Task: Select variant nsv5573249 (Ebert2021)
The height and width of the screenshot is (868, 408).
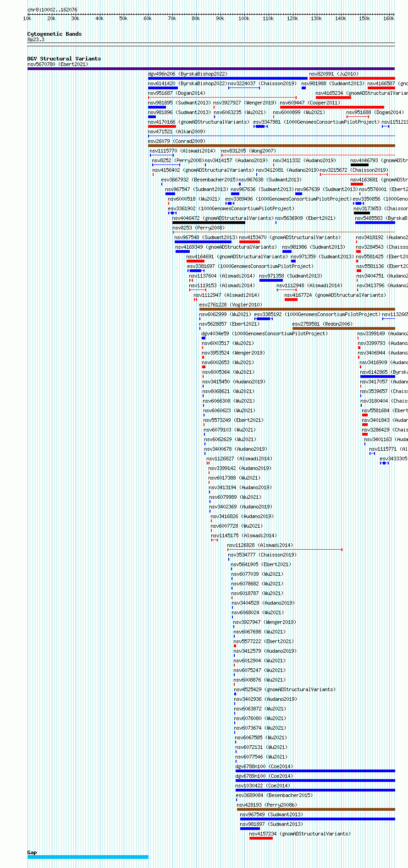Action: (233, 420)
